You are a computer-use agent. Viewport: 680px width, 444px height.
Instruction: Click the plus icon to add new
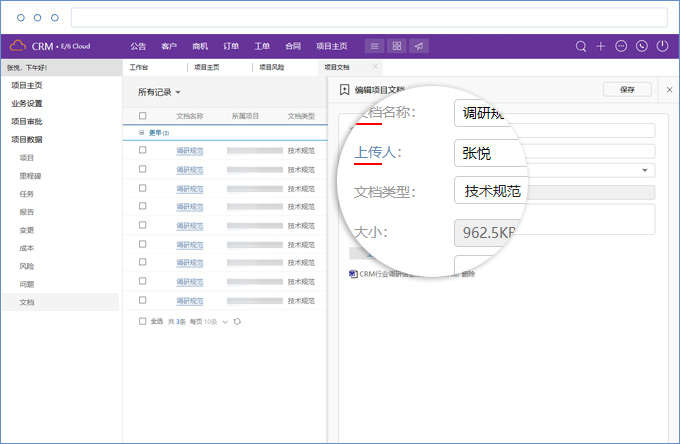point(601,46)
